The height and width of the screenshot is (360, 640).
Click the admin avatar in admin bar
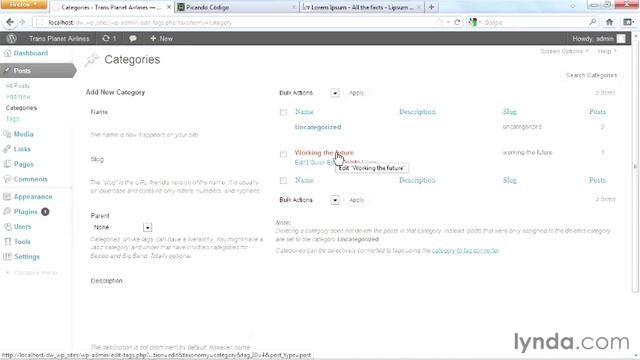(621, 38)
